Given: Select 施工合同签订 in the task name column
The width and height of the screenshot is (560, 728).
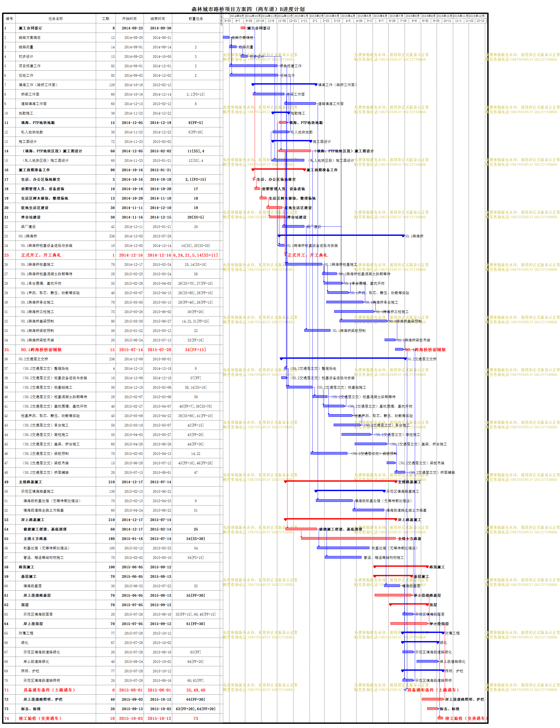Looking at the screenshot, I should point(30,28).
